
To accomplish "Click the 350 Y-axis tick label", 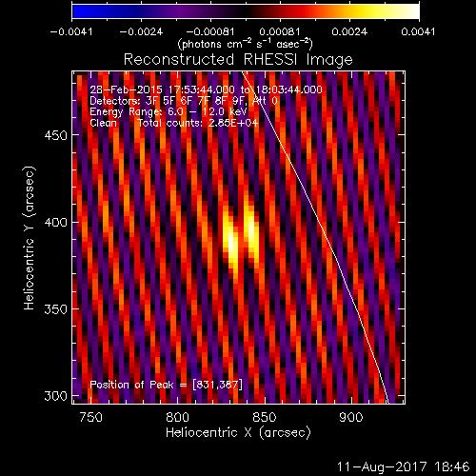I will (56, 309).
